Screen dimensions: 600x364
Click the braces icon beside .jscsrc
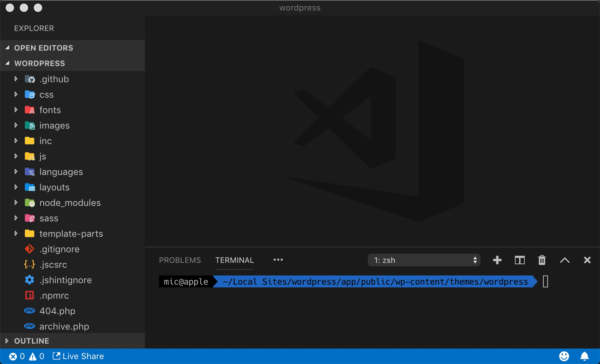(x=30, y=265)
